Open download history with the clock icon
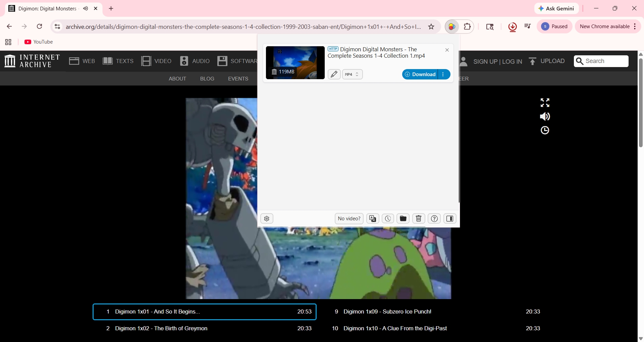 coord(388,218)
